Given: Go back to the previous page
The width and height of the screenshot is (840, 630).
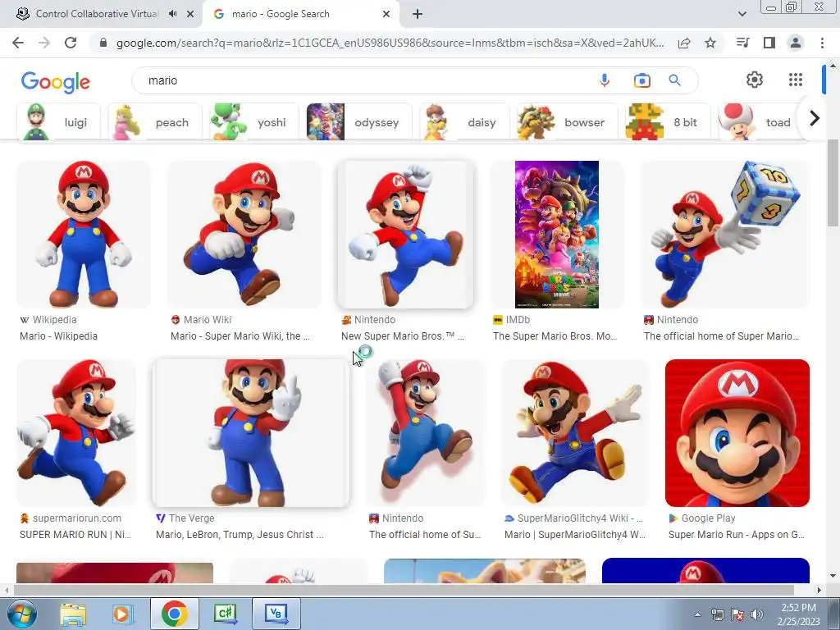Looking at the screenshot, I should [18, 43].
